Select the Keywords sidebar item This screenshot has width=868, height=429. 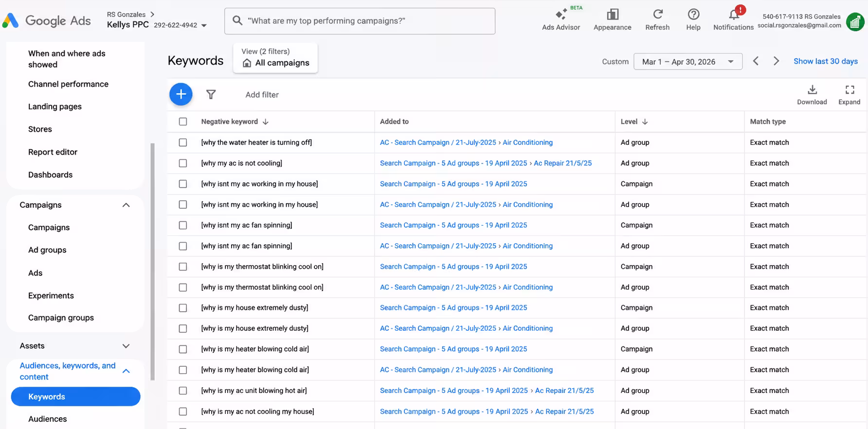[75, 396]
